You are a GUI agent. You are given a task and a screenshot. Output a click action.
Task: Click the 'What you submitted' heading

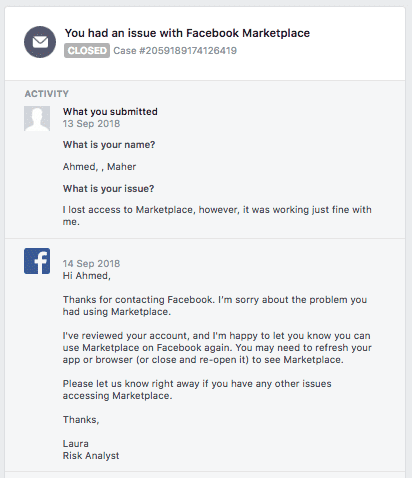click(110, 112)
